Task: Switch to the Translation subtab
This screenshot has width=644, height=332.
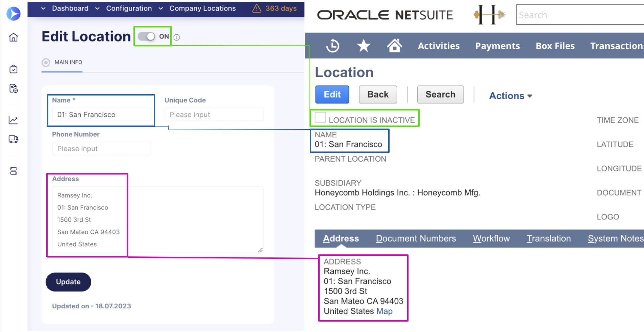Action: click(549, 239)
